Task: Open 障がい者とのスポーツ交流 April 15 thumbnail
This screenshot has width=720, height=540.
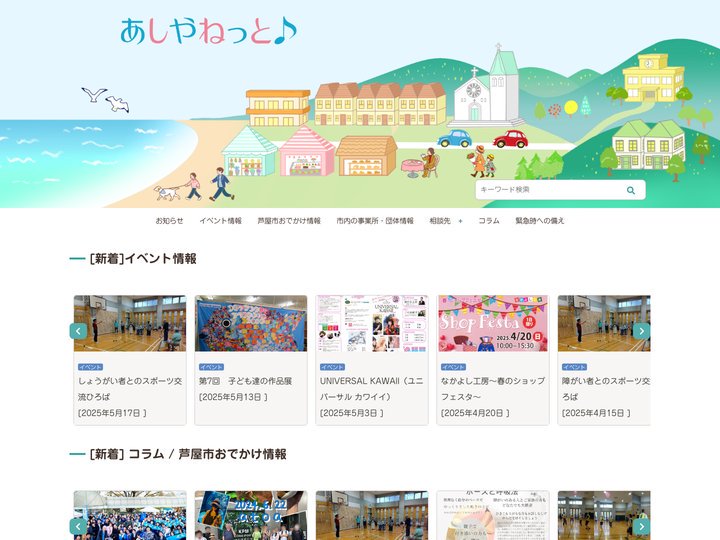Action: 604,323
